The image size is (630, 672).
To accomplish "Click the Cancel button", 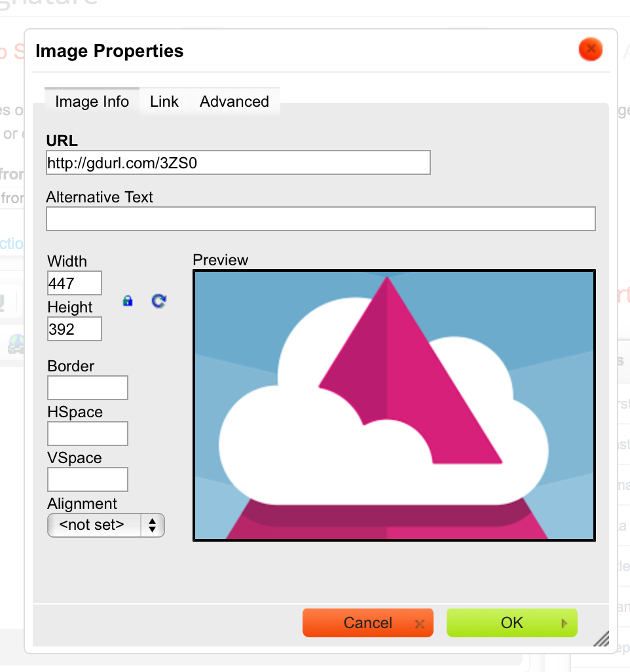I will pyautogui.click(x=368, y=623).
